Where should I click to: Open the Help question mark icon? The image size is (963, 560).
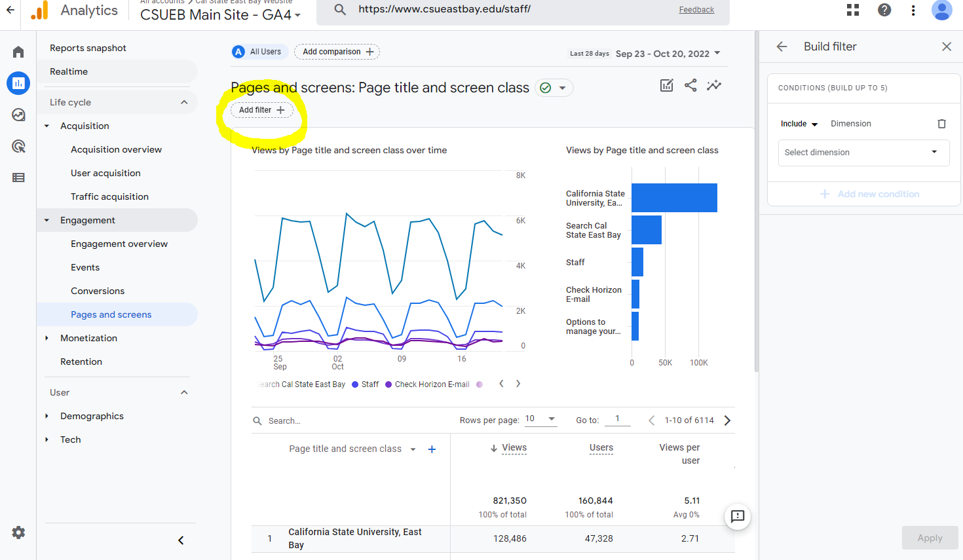coord(884,10)
